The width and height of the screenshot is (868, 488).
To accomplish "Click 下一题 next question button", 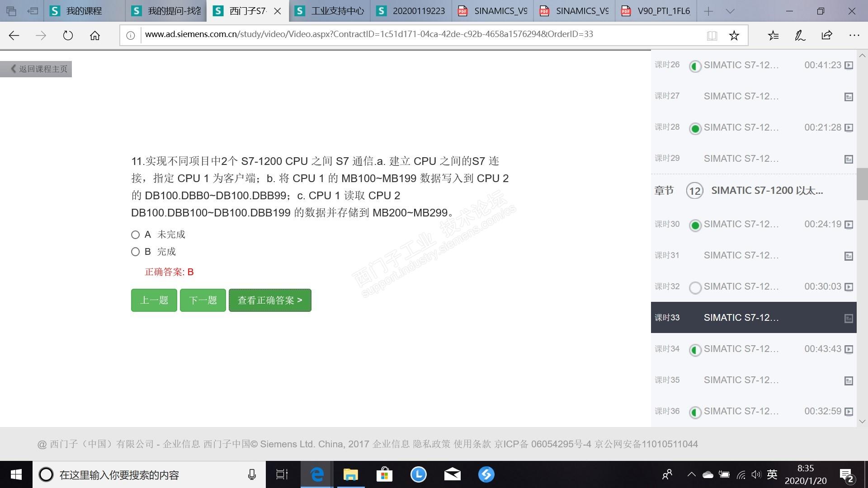I will click(x=203, y=300).
